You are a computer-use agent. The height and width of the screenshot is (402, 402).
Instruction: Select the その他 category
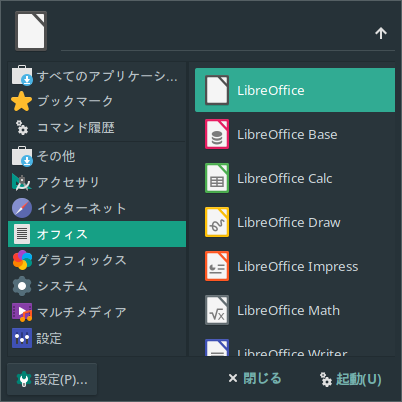tap(97, 156)
